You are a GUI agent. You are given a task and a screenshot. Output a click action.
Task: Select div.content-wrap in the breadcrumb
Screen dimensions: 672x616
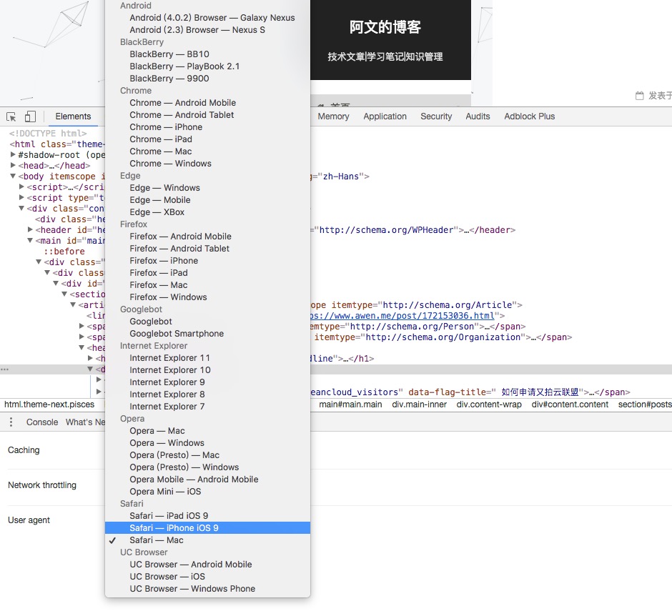pyautogui.click(x=489, y=404)
